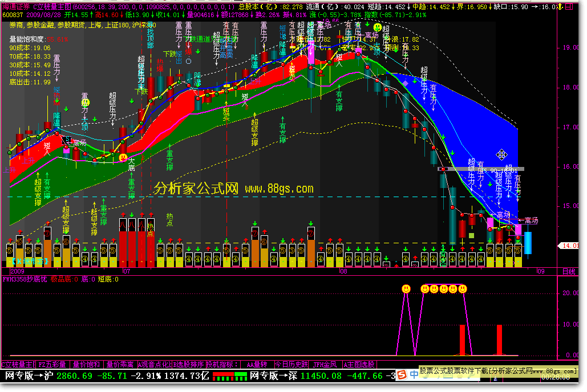Click the 1374.73亿 turnover value
Screen dimensions: 587x392
pos(186,375)
